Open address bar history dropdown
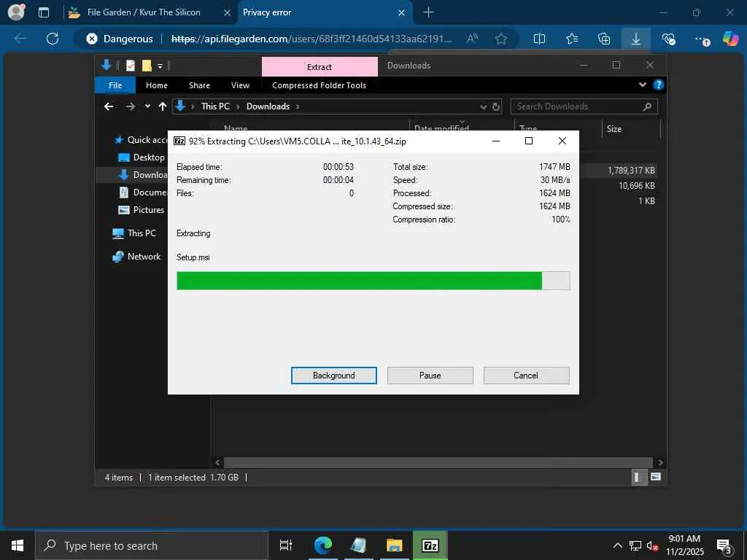Screen dimensions: 747x560 (484, 106)
